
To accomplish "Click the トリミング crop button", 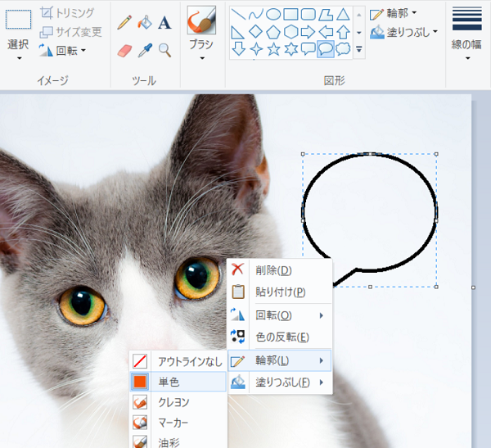I will pyautogui.click(x=67, y=13).
